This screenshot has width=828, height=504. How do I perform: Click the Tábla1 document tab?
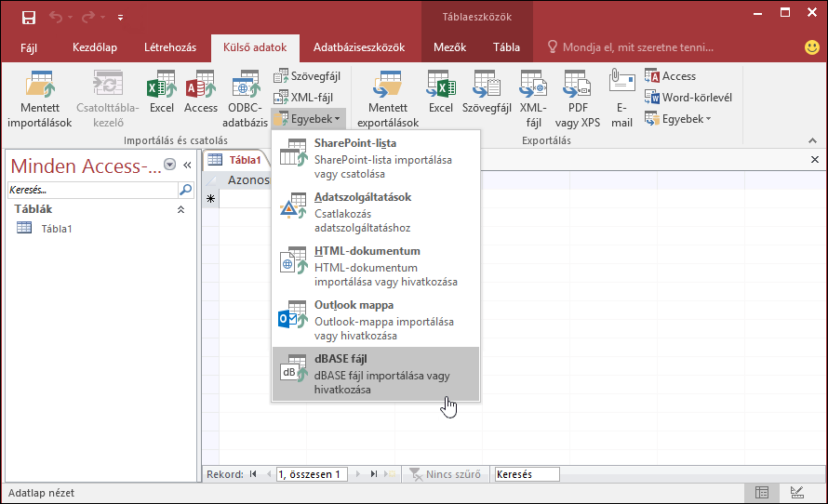(x=235, y=160)
